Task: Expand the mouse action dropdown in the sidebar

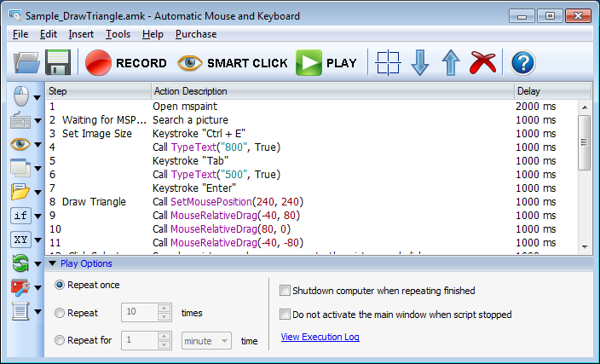Action: (x=37, y=96)
